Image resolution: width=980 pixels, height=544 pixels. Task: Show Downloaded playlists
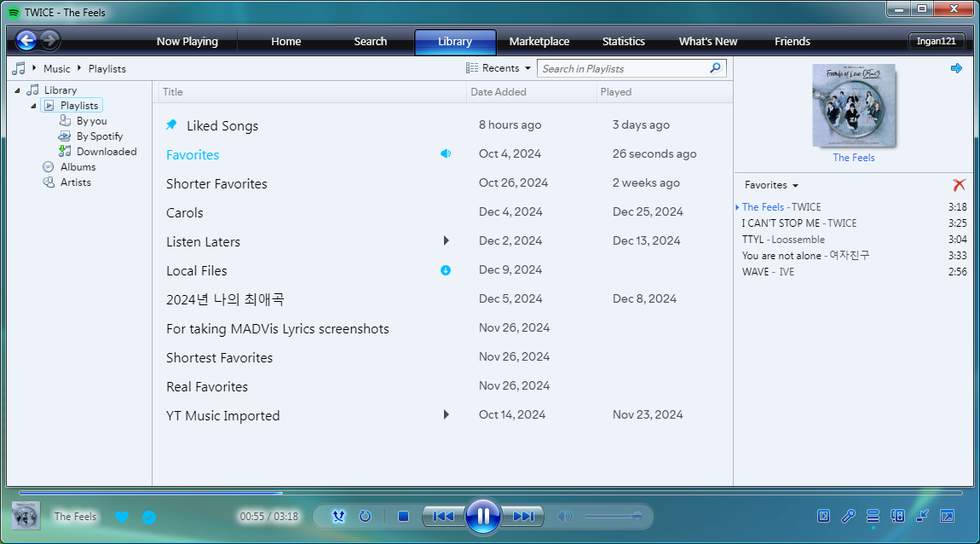107,151
